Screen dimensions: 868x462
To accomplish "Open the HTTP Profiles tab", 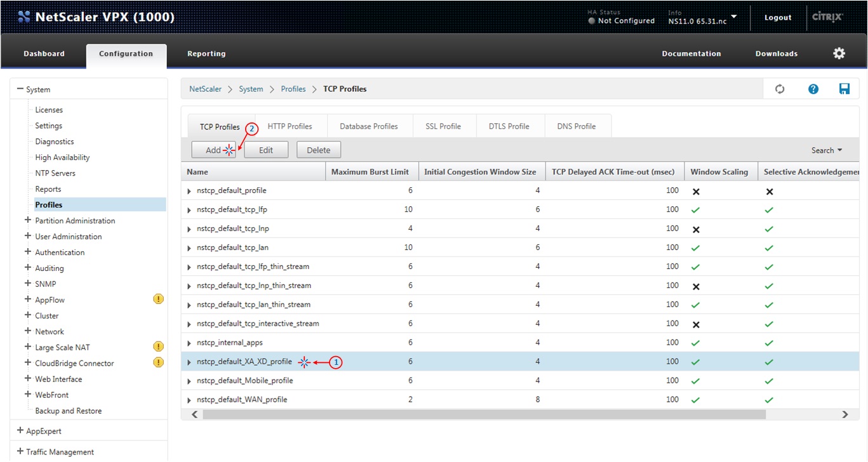I will (290, 126).
